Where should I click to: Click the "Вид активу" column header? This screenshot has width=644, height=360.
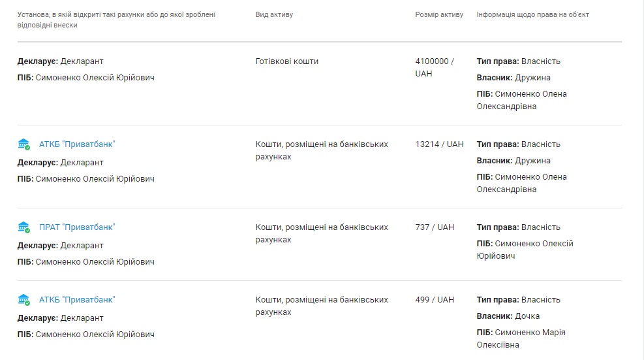coord(274,14)
